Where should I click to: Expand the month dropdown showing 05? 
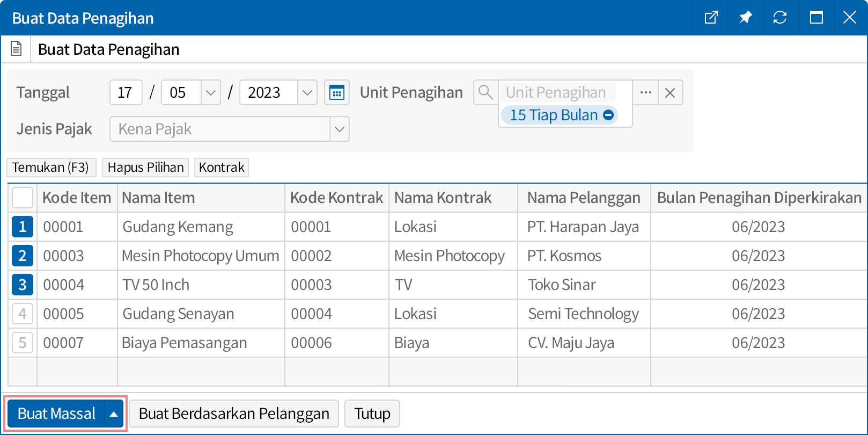pyautogui.click(x=211, y=92)
